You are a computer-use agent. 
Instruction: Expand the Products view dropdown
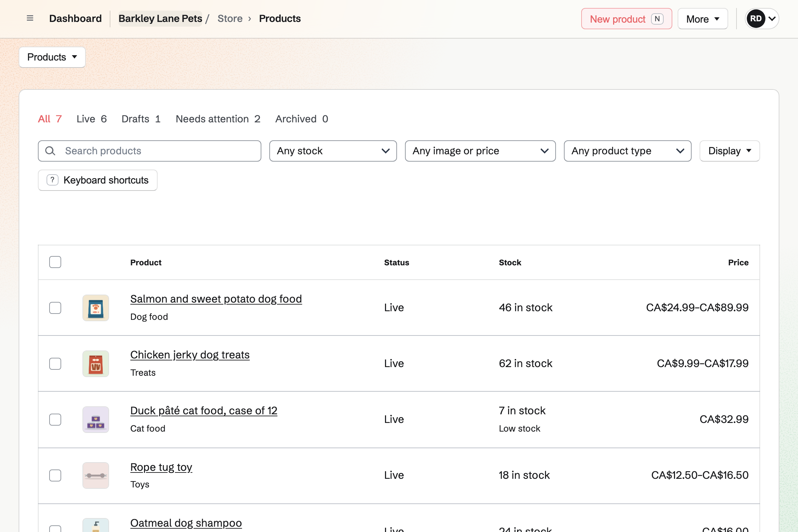coord(52,57)
